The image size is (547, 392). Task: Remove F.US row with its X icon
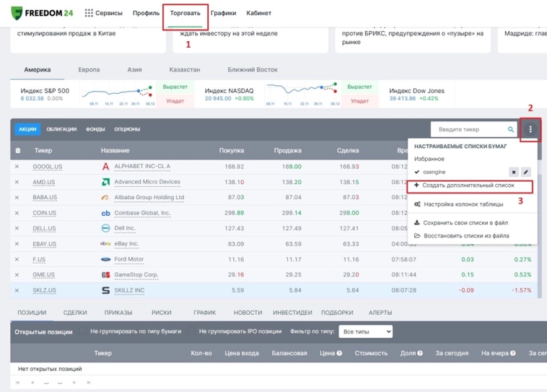[x=17, y=259]
